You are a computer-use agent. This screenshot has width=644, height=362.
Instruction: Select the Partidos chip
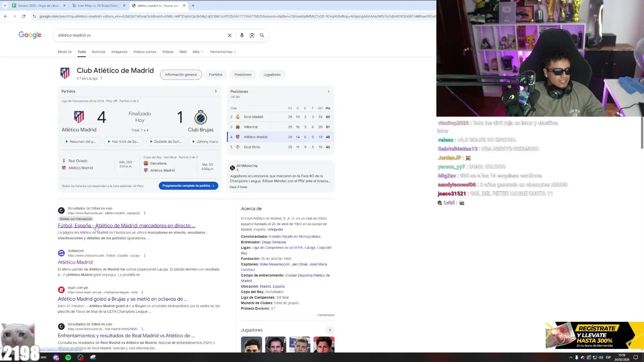tap(215, 74)
